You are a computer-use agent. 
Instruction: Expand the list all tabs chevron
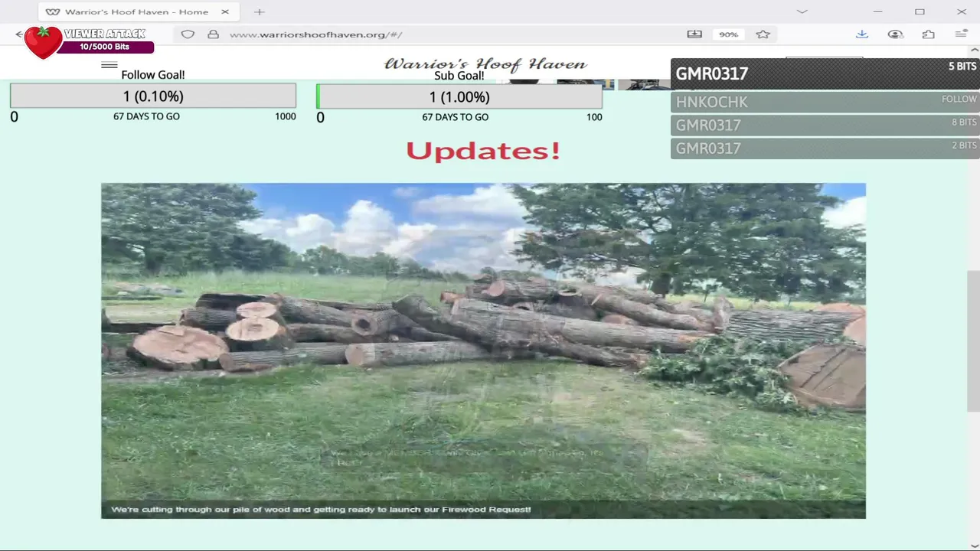coord(802,11)
